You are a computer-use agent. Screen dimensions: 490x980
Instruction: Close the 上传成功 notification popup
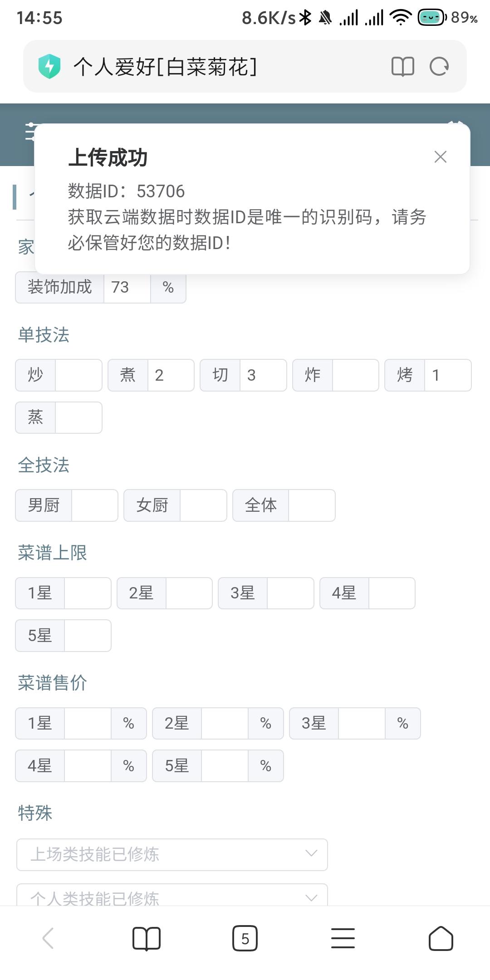point(440,157)
